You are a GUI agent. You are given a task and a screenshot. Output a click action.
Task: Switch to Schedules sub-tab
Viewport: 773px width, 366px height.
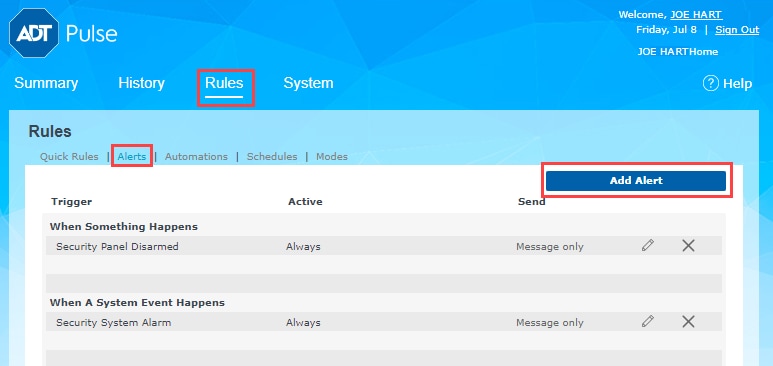pos(272,156)
